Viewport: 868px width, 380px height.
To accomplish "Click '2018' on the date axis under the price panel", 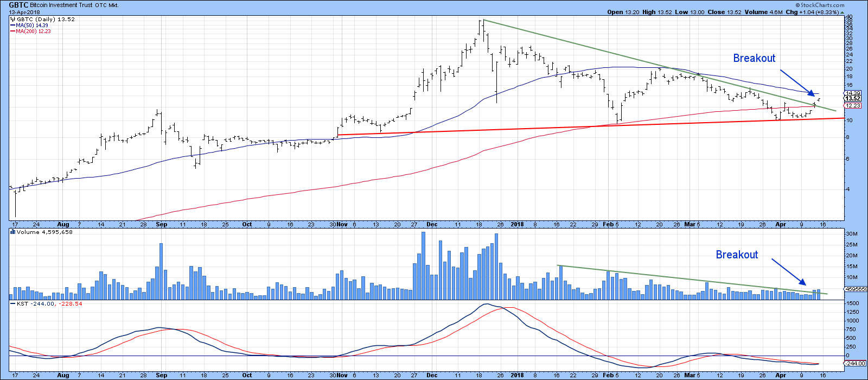I will pos(517,224).
